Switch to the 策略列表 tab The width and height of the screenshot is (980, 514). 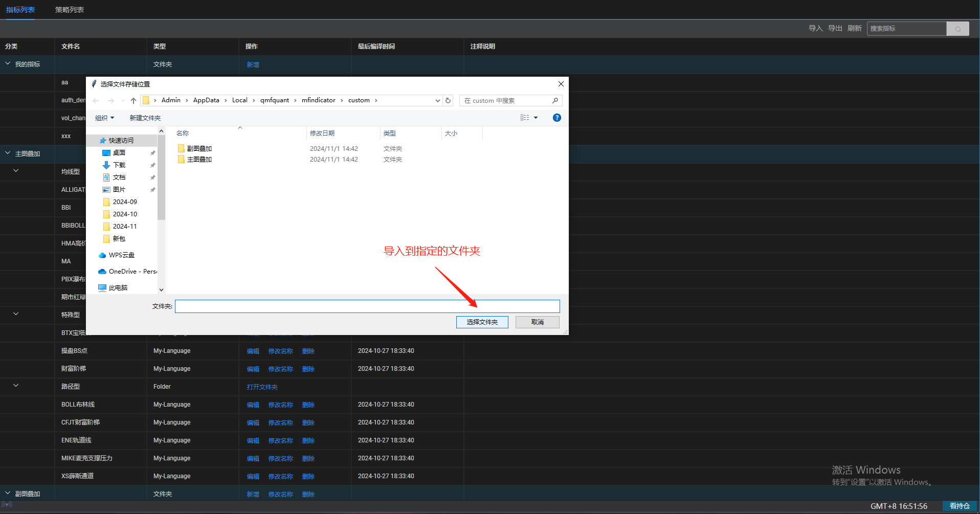(70, 10)
